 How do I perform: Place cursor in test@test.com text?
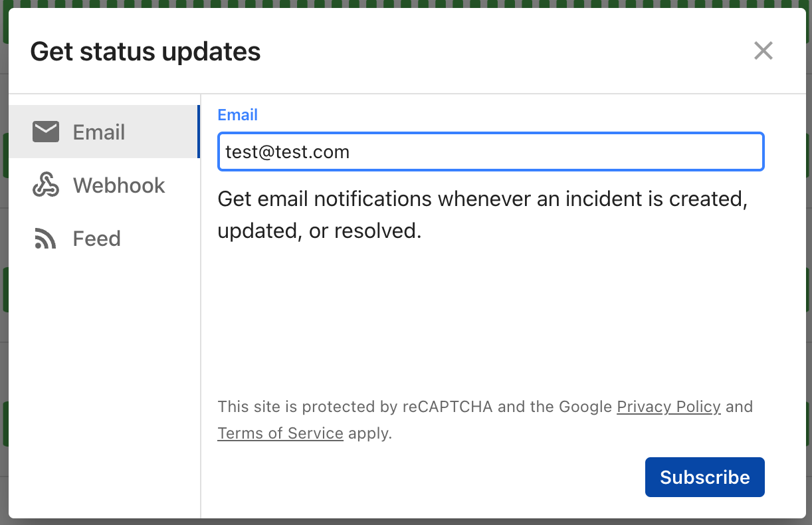pyautogui.click(x=287, y=152)
